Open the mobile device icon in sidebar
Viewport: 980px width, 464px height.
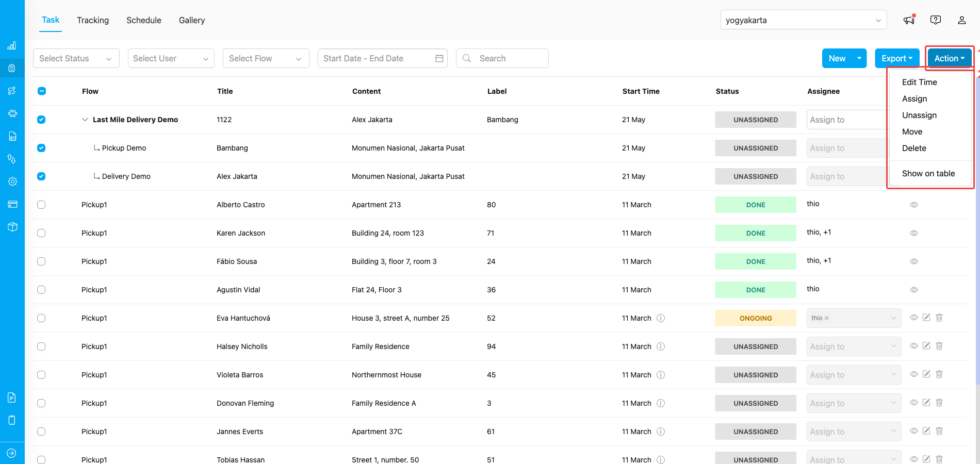pyautogui.click(x=12, y=420)
